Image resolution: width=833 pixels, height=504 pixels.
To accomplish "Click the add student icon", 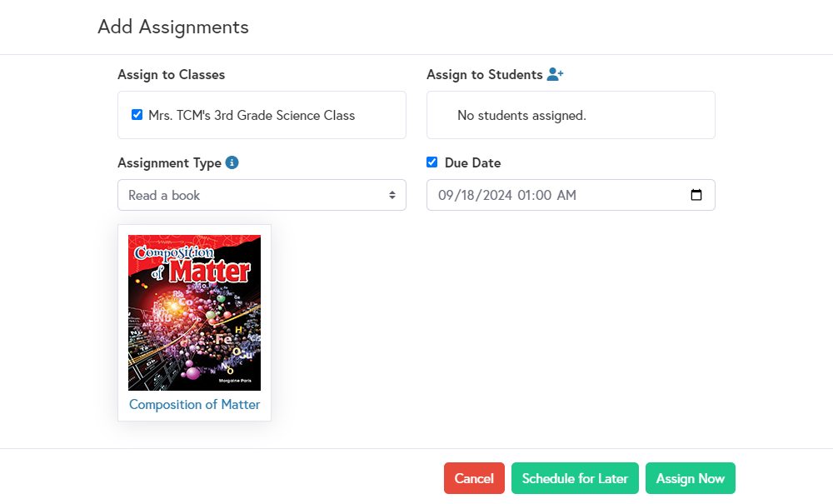I will (x=556, y=74).
